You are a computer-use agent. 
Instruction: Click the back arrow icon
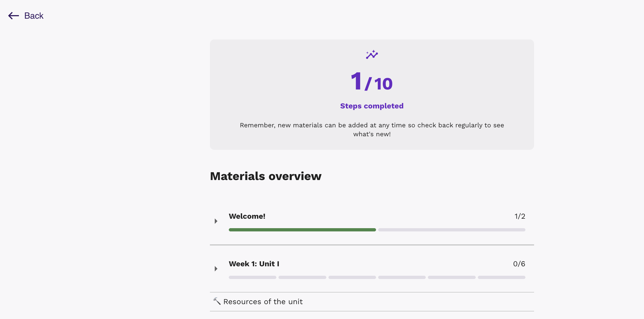pos(14,16)
